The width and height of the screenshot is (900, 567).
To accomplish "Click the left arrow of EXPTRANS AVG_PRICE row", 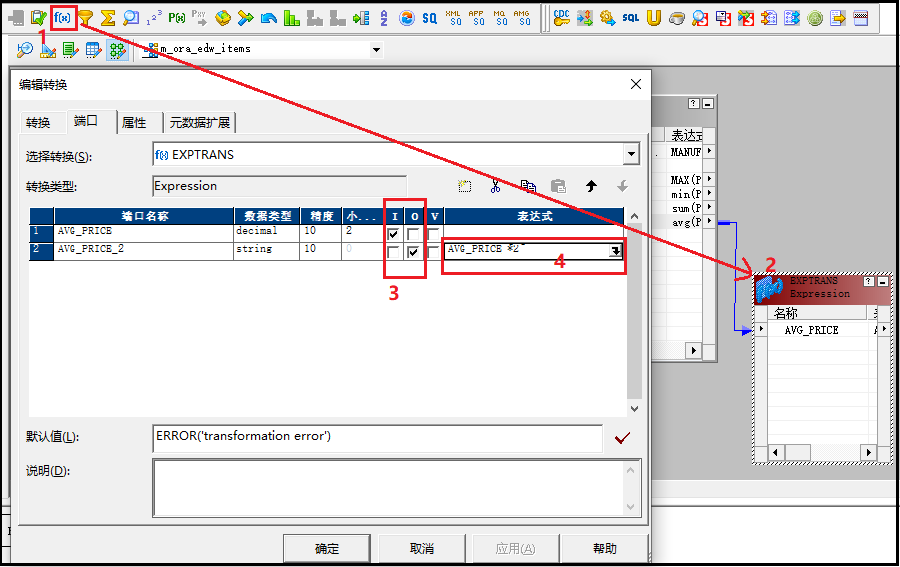I will point(761,329).
